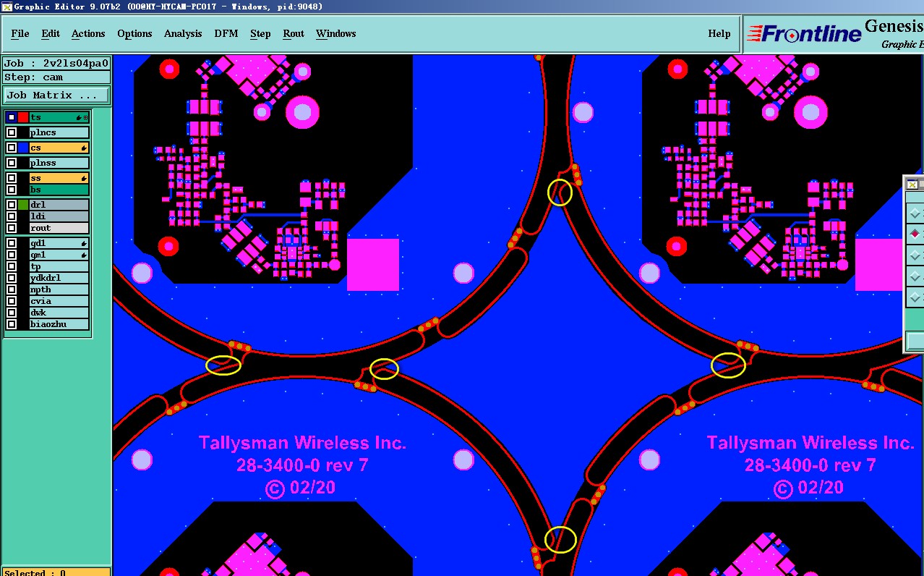The width and height of the screenshot is (924, 576).
Task: Select the cvia layer name
Action: (59, 301)
